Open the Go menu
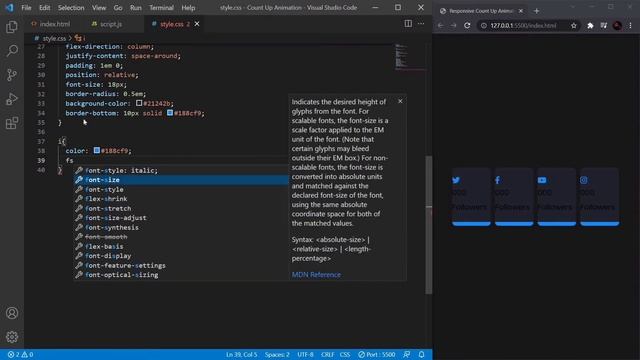This screenshot has height=360, width=640. pos(118,8)
